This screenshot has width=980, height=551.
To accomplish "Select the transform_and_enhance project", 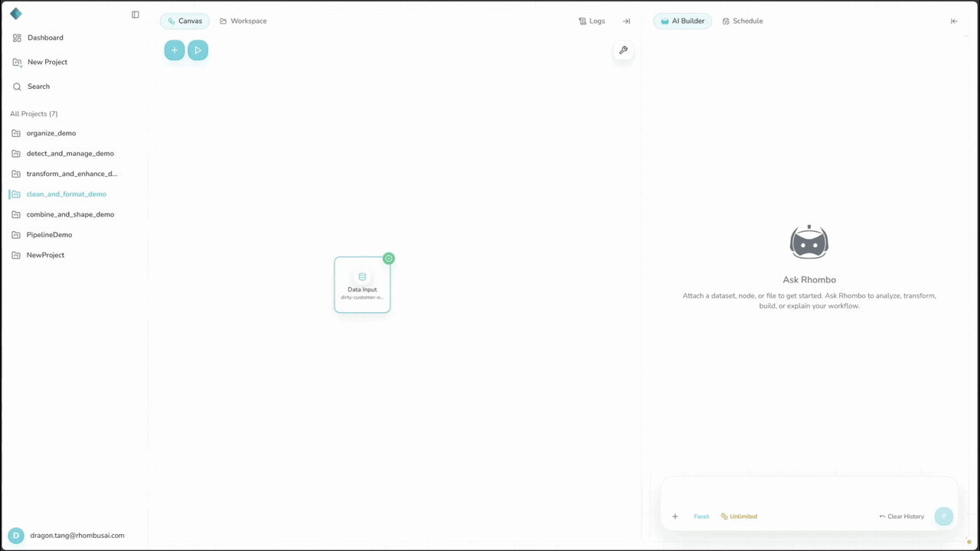I will click(x=72, y=174).
